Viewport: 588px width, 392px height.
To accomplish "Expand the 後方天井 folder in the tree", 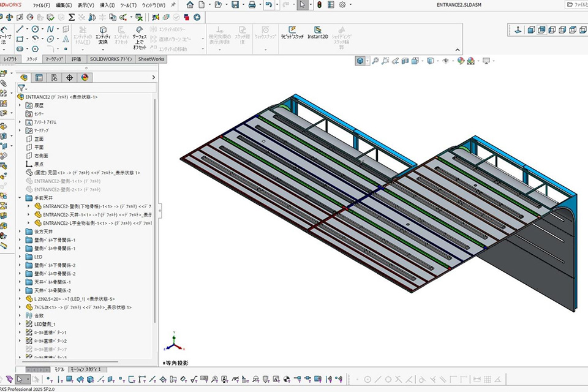I will click(20, 232).
